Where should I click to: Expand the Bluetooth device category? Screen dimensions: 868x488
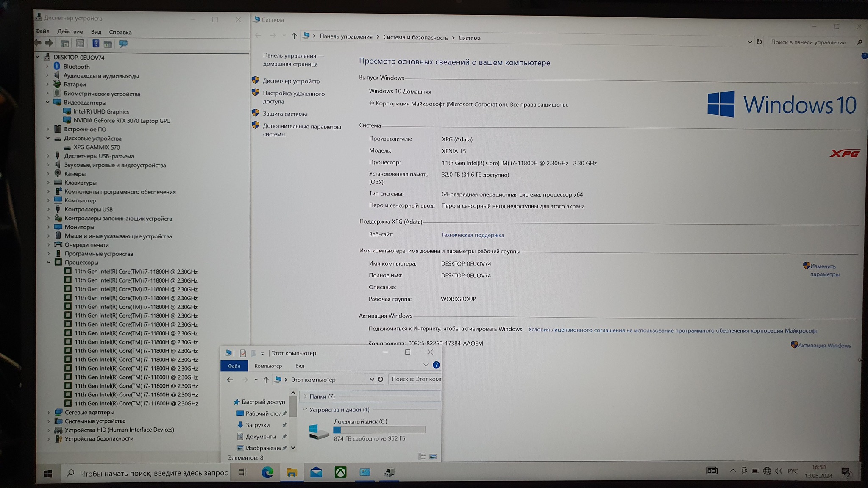[47, 67]
